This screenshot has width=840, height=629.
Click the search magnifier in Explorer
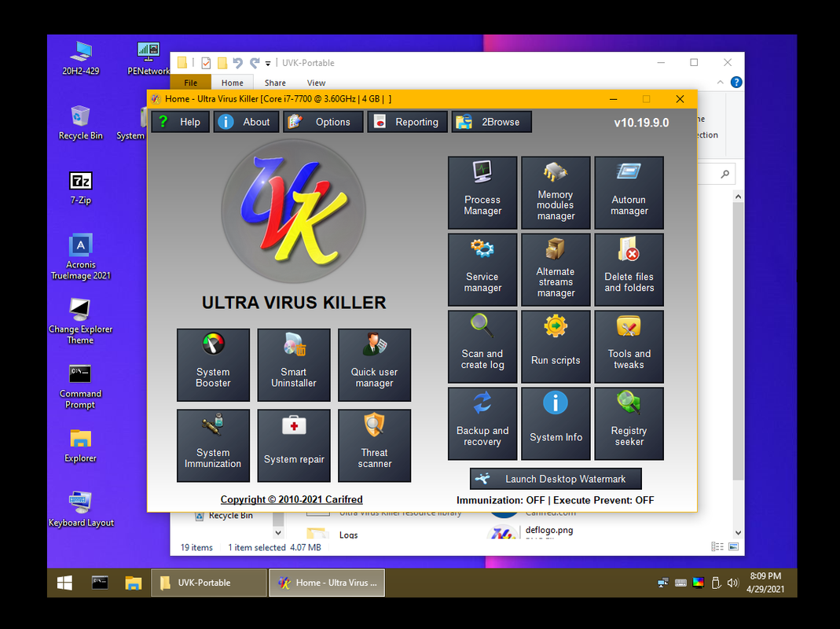click(x=724, y=174)
